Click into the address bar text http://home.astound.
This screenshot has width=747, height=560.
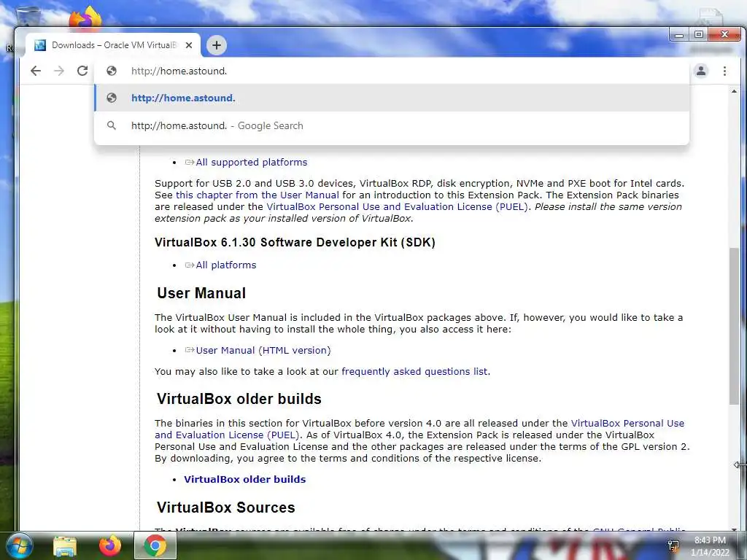[179, 71]
